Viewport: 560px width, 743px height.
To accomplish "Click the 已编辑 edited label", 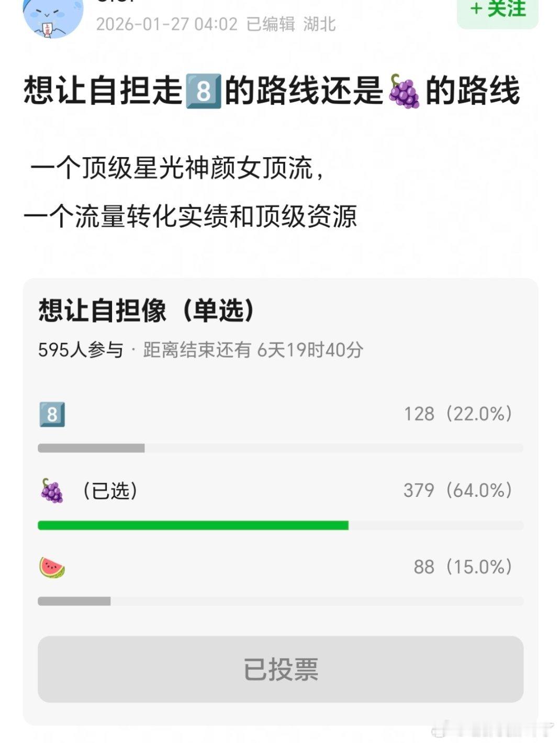I will pos(271,25).
